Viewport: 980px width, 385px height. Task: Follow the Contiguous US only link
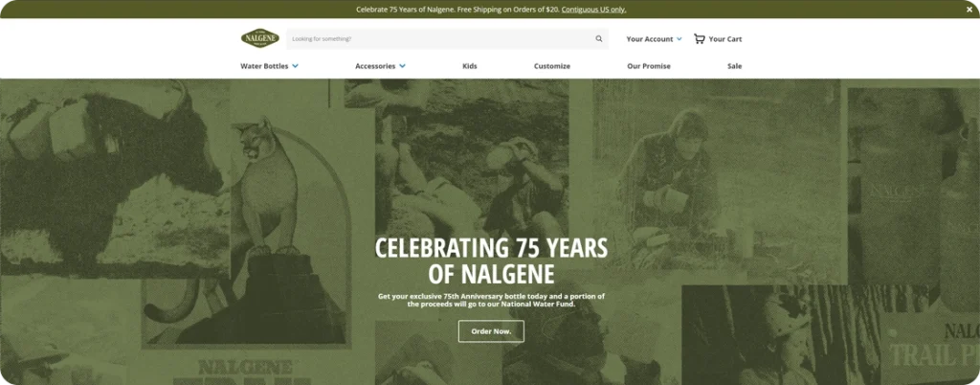[593, 10]
